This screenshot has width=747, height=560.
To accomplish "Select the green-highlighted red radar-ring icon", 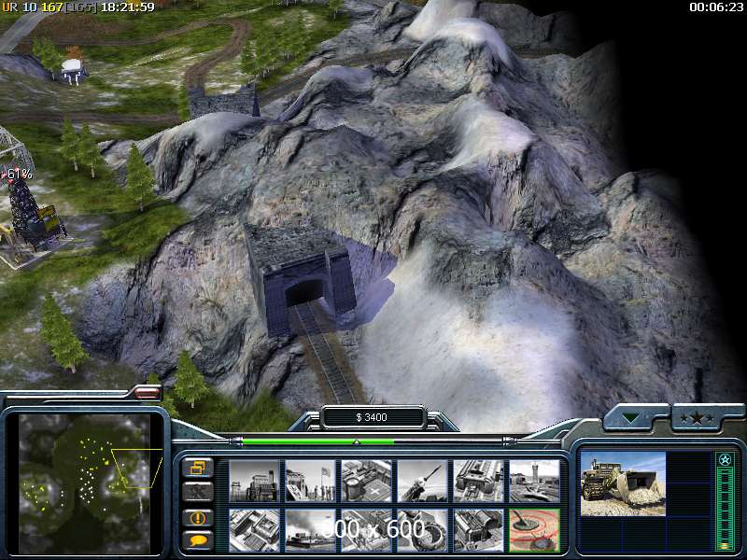I will click(x=534, y=530).
